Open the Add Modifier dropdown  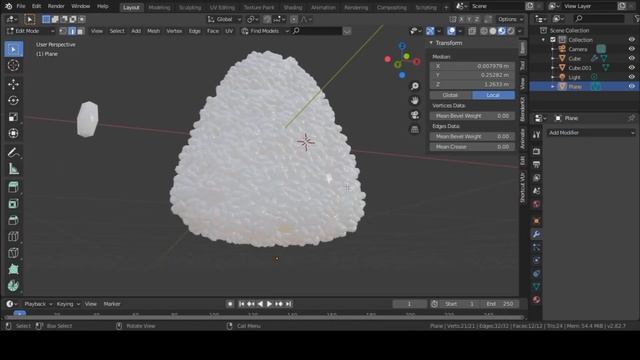click(591, 133)
